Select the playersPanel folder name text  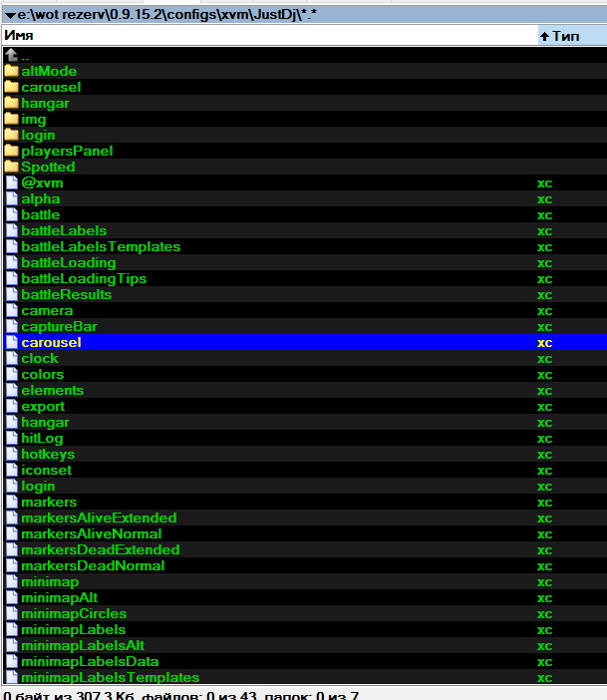coord(67,152)
